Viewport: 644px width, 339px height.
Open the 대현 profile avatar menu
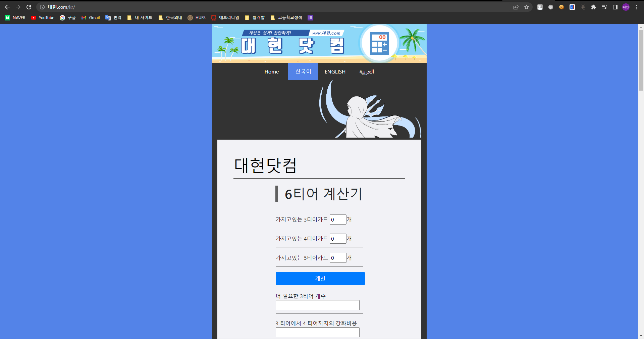(626, 7)
